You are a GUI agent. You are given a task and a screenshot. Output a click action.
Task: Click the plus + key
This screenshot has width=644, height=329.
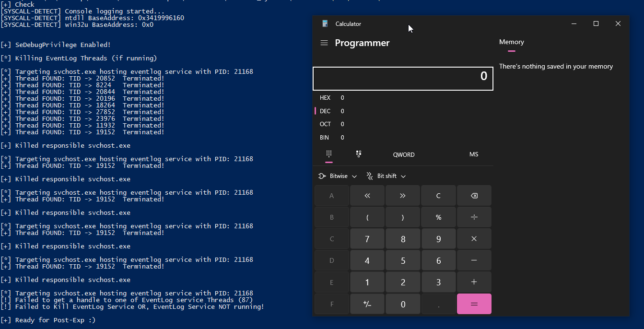(x=474, y=282)
